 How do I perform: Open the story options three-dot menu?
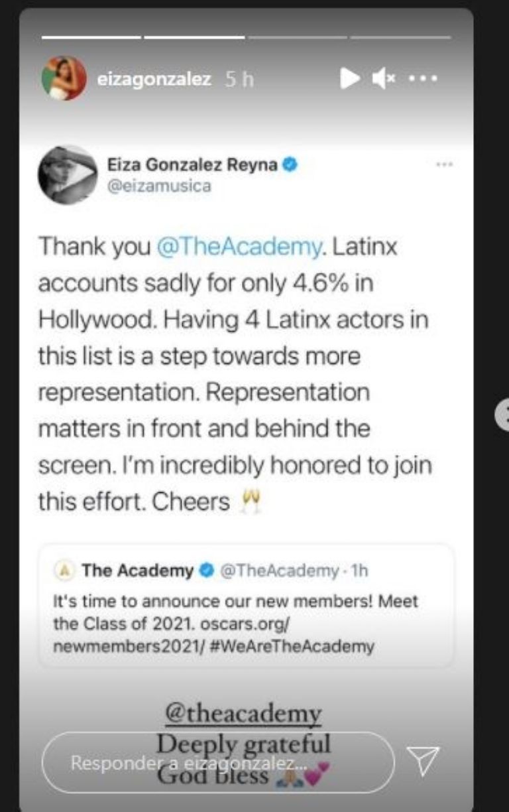423,79
